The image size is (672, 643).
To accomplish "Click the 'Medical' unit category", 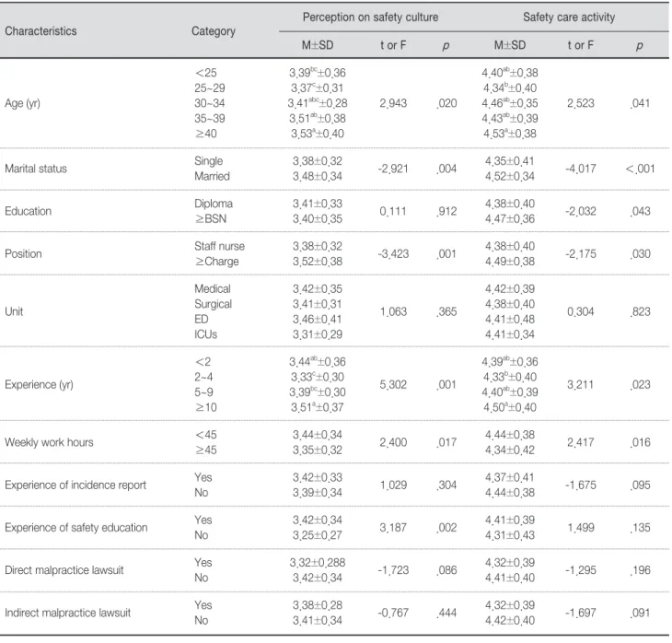I will (213, 288).
